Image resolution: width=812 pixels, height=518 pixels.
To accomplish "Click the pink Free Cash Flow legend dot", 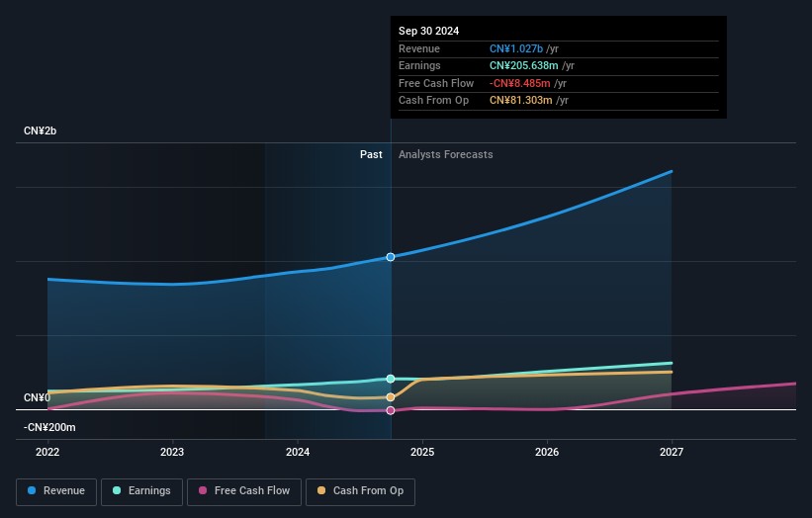I will (x=203, y=490).
